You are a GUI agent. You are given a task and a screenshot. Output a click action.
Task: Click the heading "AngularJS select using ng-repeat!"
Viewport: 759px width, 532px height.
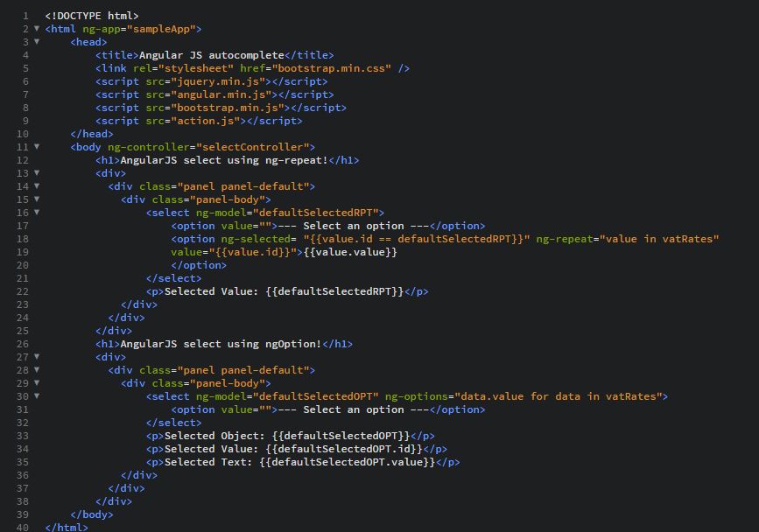pos(224,160)
